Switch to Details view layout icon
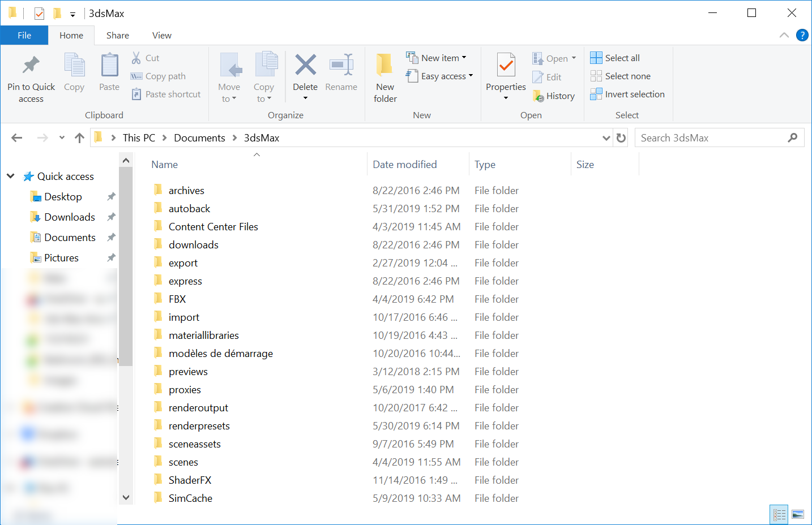The height and width of the screenshot is (525, 812). 779,514
